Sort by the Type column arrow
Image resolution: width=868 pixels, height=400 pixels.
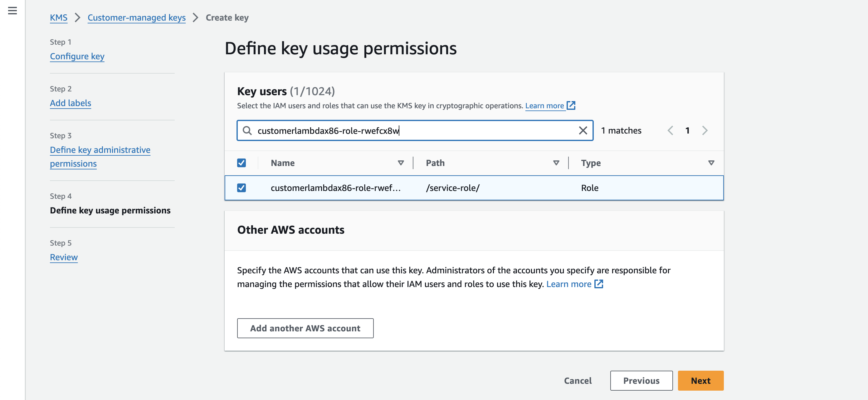tap(711, 163)
